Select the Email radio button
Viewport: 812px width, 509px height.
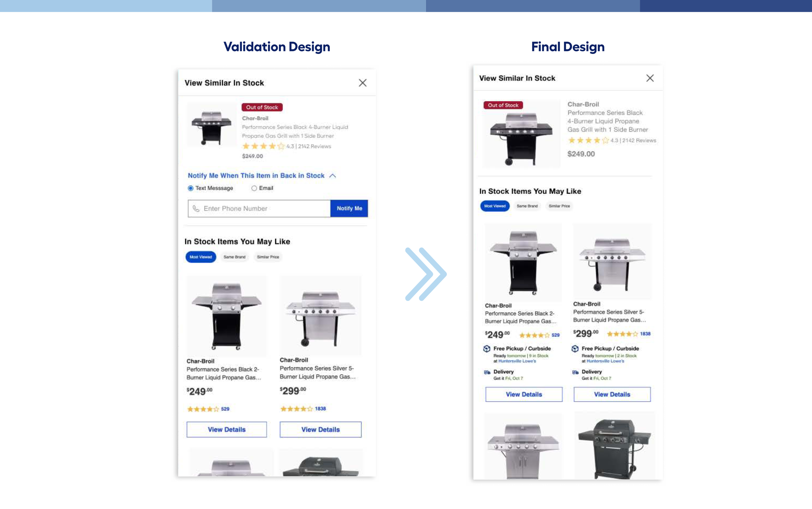click(254, 188)
